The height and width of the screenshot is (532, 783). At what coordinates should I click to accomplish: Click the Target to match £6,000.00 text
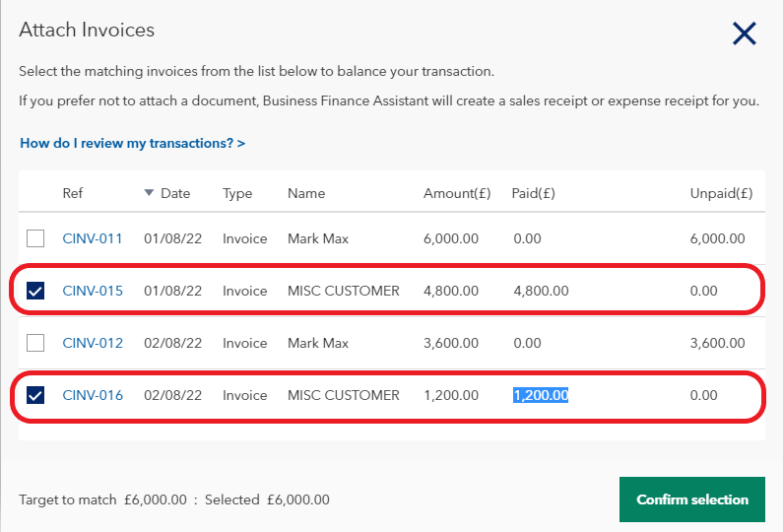[102, 499]
